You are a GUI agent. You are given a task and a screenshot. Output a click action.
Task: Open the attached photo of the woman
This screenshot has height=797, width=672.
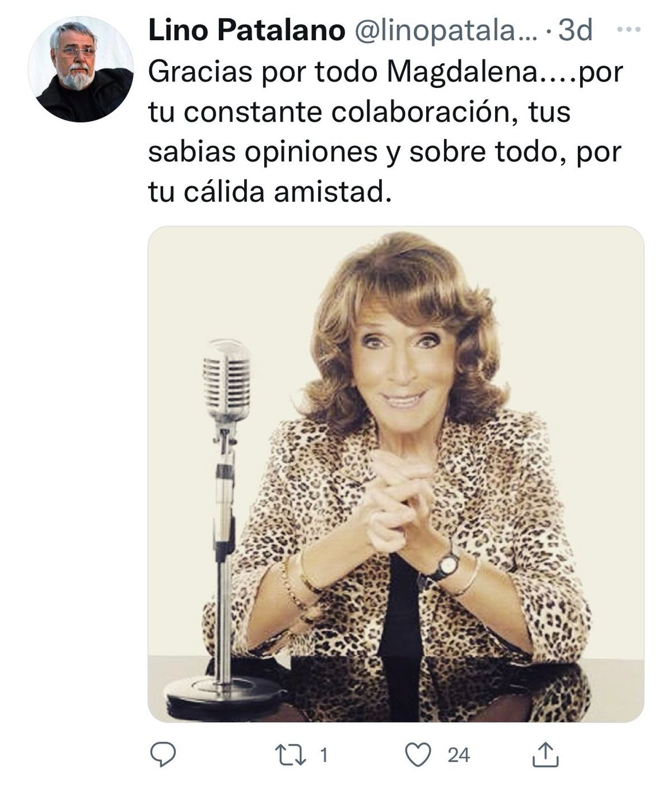tap(395, 474)
